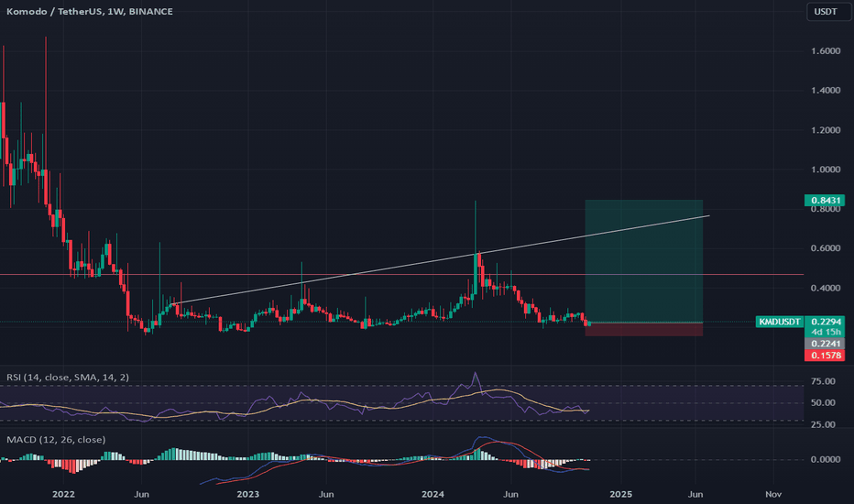The image size is (854, 504).
Task: Click the 0.4000 price axis label
Action: (826, 289)
